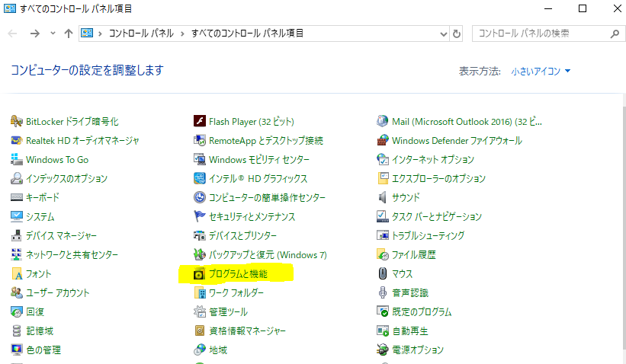The width and height of the screenshot is (626, 364).
Task: Click the コンピューターの簡単操作センター icon
Action: pyautogui.click(x=199, y=197)
